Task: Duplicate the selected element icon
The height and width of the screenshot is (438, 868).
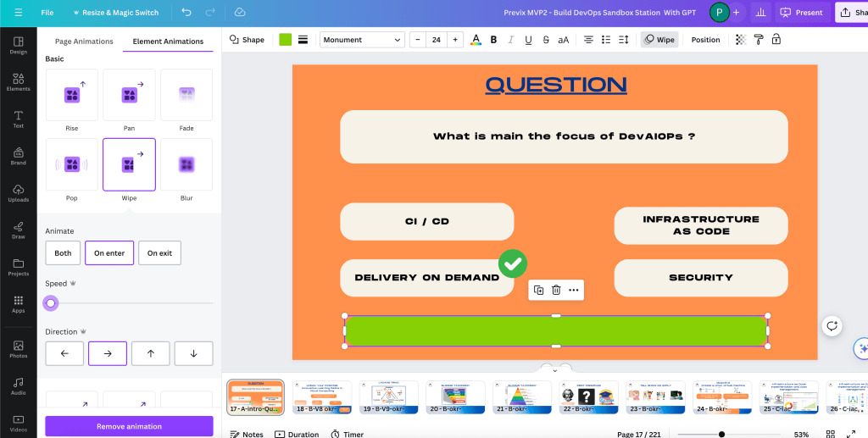Action: click(538, 290)
